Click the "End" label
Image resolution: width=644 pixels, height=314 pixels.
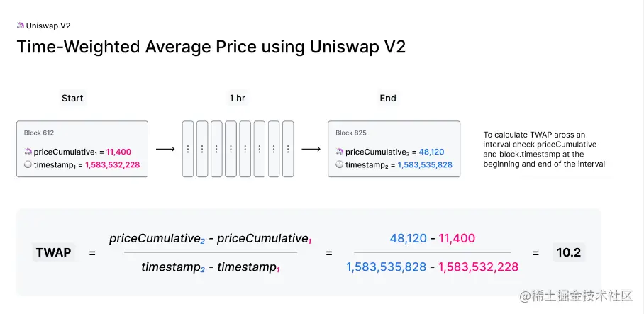click(x=387, y=99)
